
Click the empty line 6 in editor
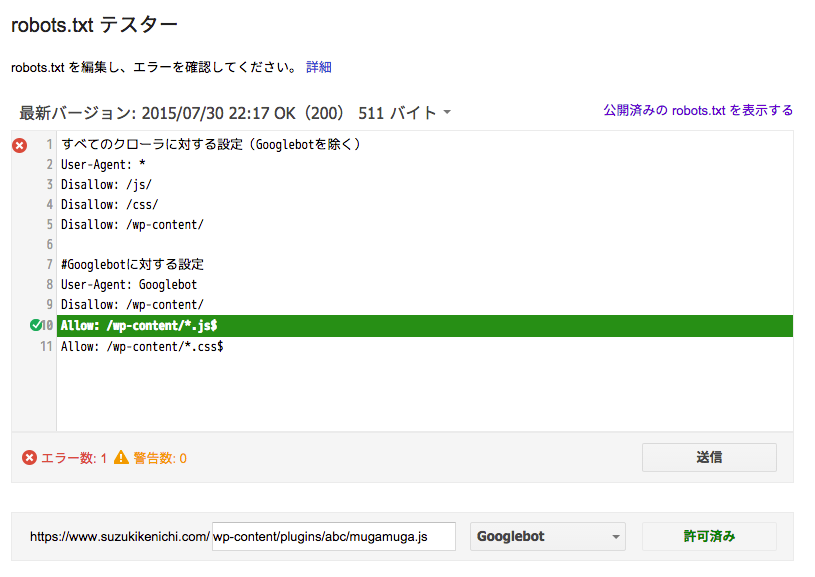pyautogui.click(x=425, y=244)
